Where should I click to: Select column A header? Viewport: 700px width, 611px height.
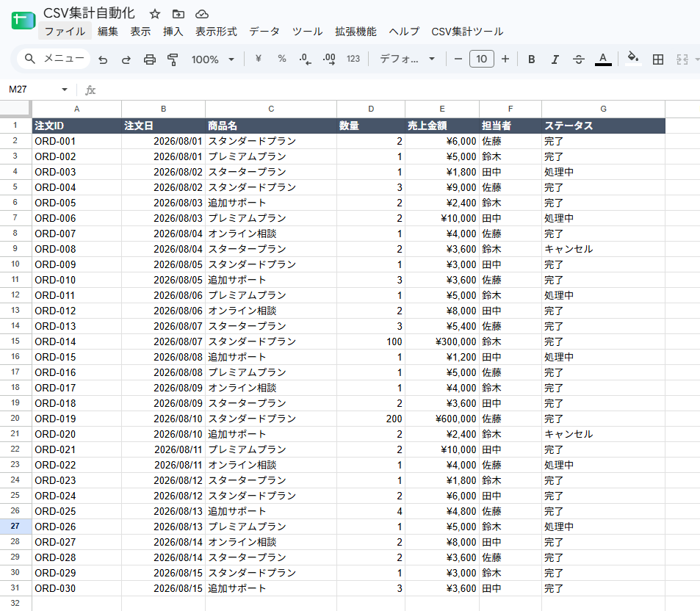pyautogui.click(x=77, y=109)
